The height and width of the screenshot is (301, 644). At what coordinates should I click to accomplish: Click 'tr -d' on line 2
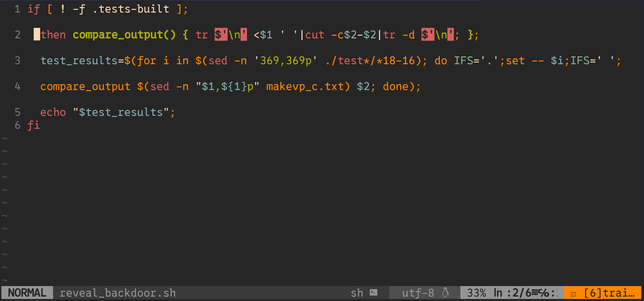pos(399,35)
